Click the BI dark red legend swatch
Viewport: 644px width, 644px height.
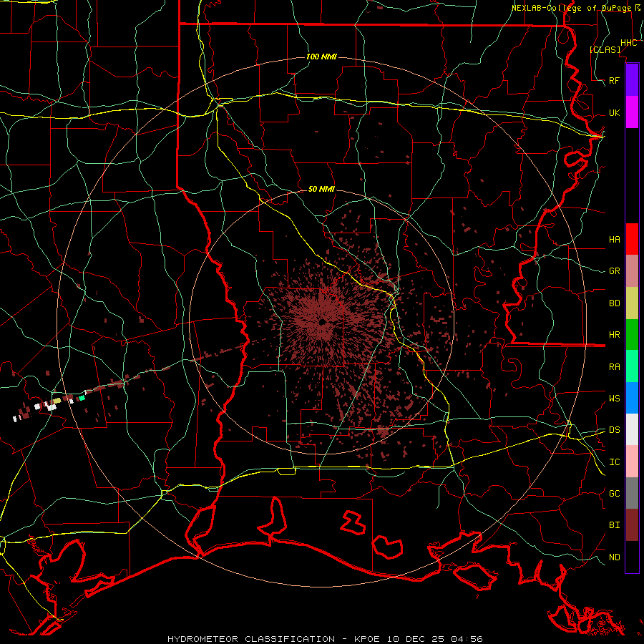click(x=632, y=525)
